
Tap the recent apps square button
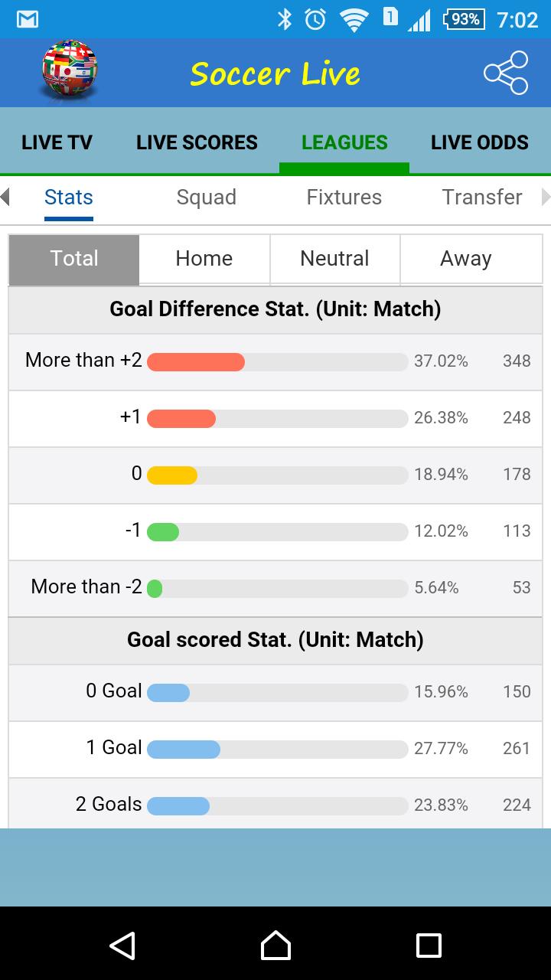(429, 946)
